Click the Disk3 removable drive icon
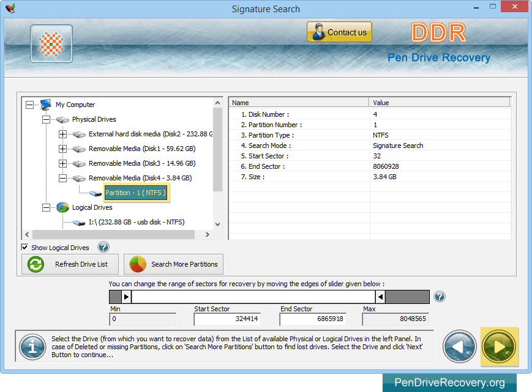532x392 pixels. 79,164
